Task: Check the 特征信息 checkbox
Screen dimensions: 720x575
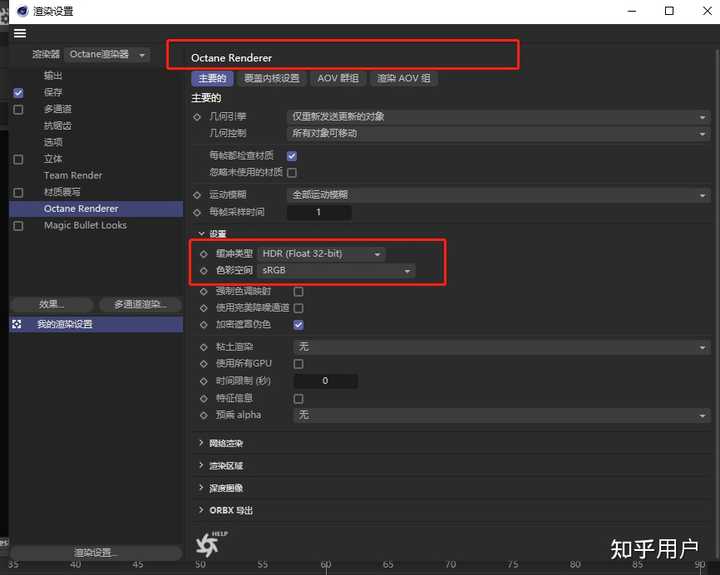Action: tap(298, 399)
